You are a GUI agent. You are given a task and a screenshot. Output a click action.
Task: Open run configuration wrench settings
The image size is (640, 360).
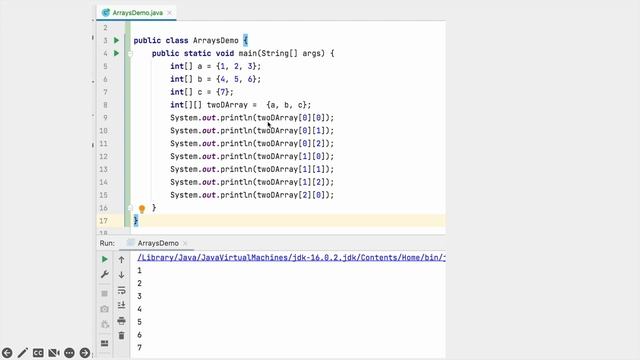coord(104,275)
